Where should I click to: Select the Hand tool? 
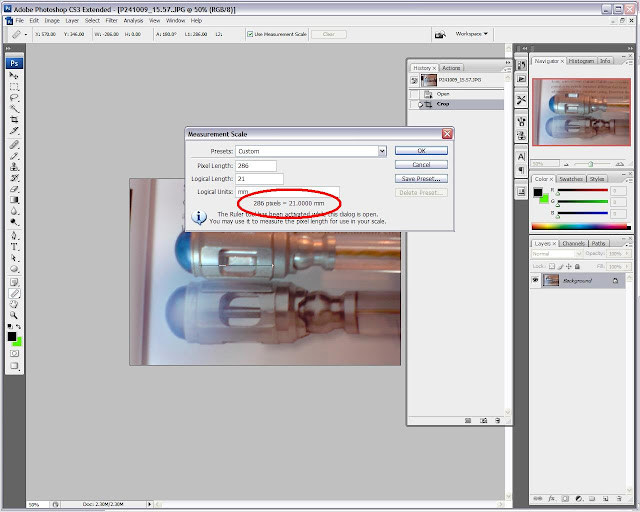(x=14, y=304)
